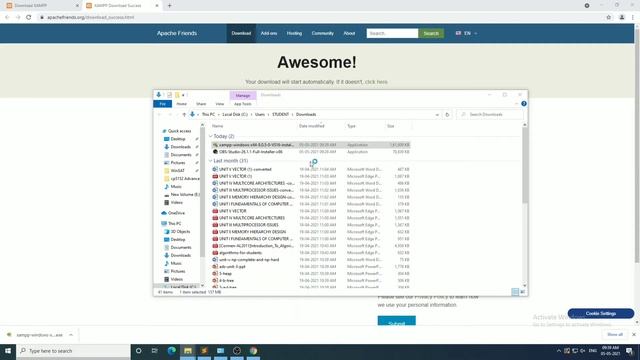Select OneDrive in the navigation pane
This screenshot has height=360, width=640.
(x=176, y=213)
